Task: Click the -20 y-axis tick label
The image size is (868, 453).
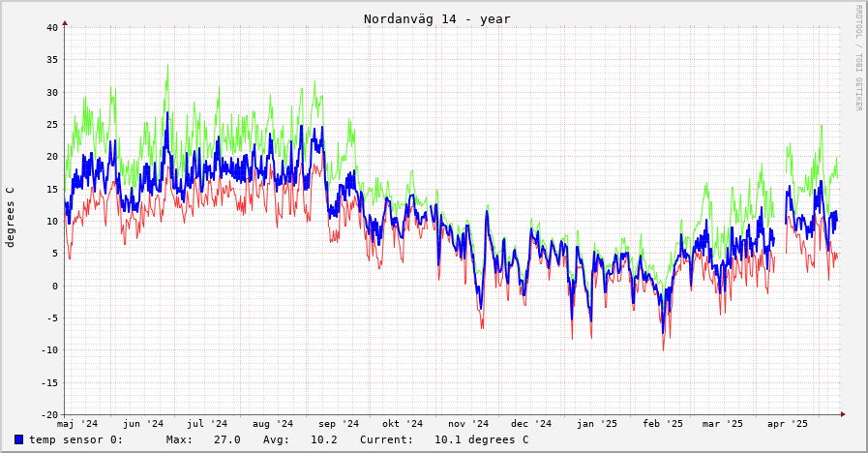Action: (49, 415)
